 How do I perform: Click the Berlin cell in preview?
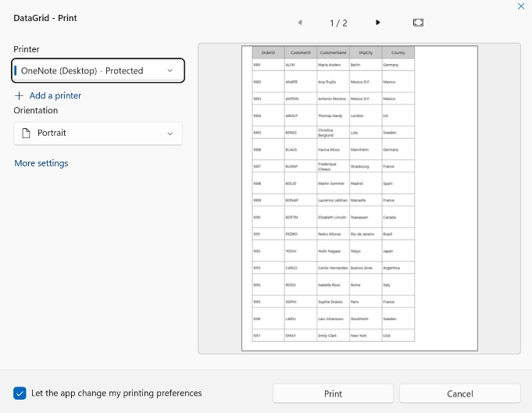coord(366,65)
